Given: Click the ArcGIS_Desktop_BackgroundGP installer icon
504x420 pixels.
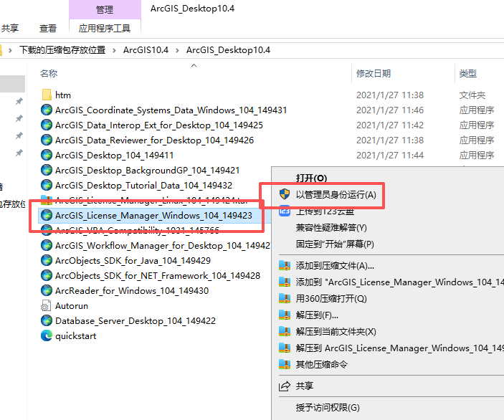Looking at the screenshot, I should (47, 170).
